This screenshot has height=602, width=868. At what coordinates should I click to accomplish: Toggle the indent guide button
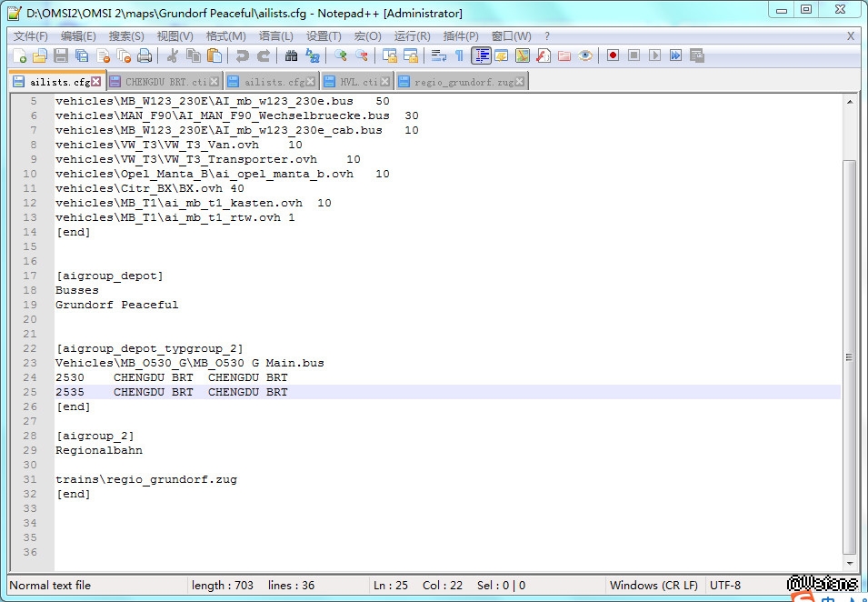[481, 56]
